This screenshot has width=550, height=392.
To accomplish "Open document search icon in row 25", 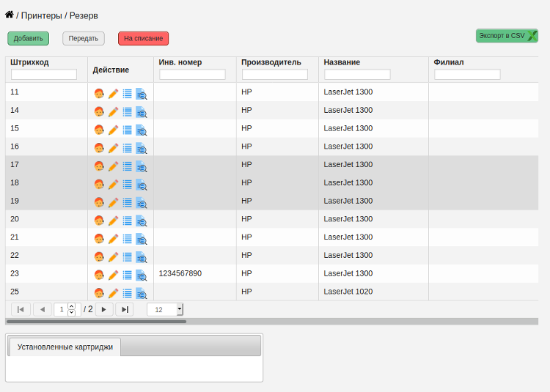I will [142, 294].
